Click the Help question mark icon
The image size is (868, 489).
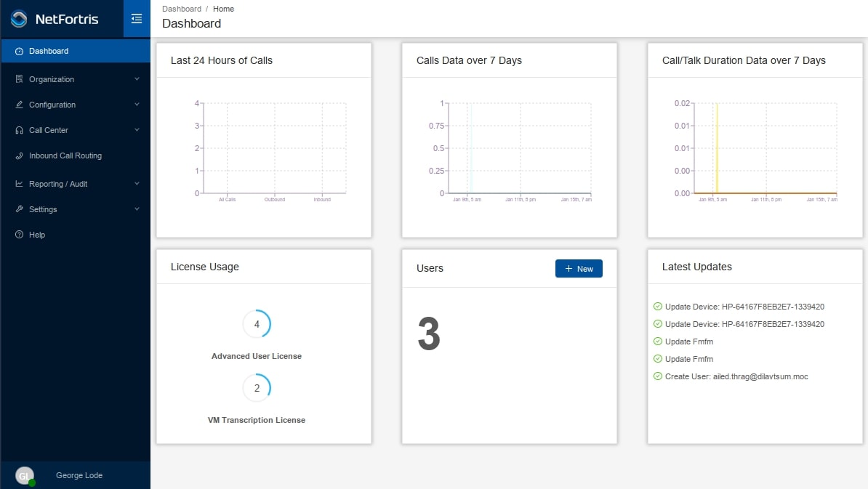click(20, 235)
